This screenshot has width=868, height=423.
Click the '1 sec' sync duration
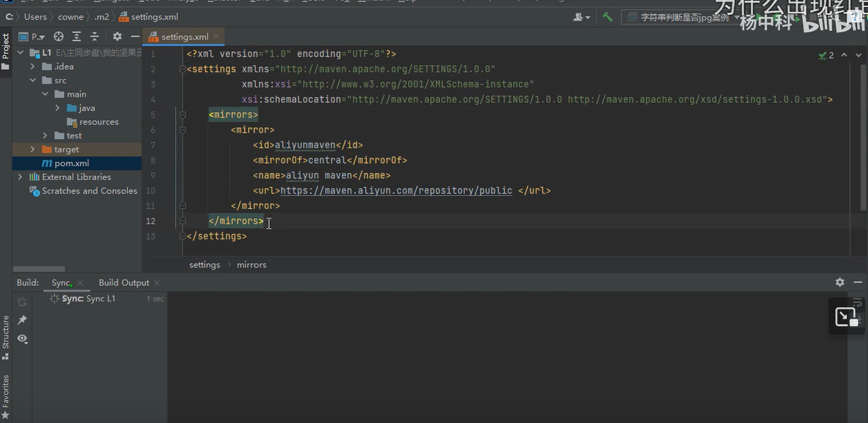coord(155,299)
